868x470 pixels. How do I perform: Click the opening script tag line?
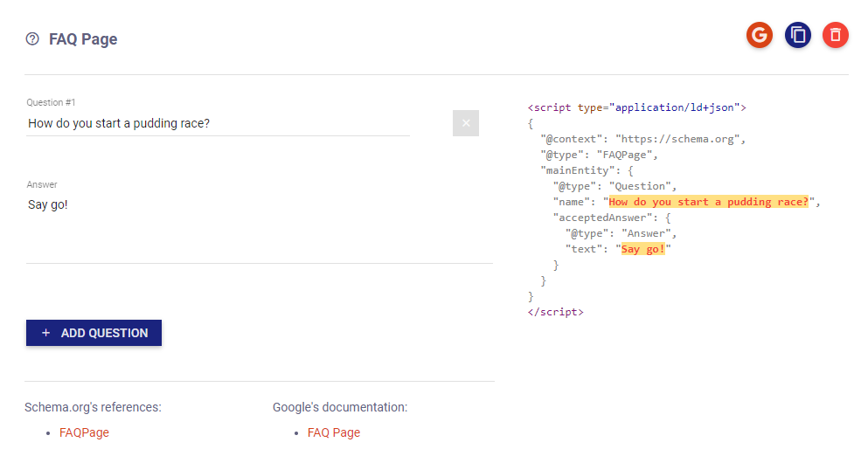coord(636,107)
